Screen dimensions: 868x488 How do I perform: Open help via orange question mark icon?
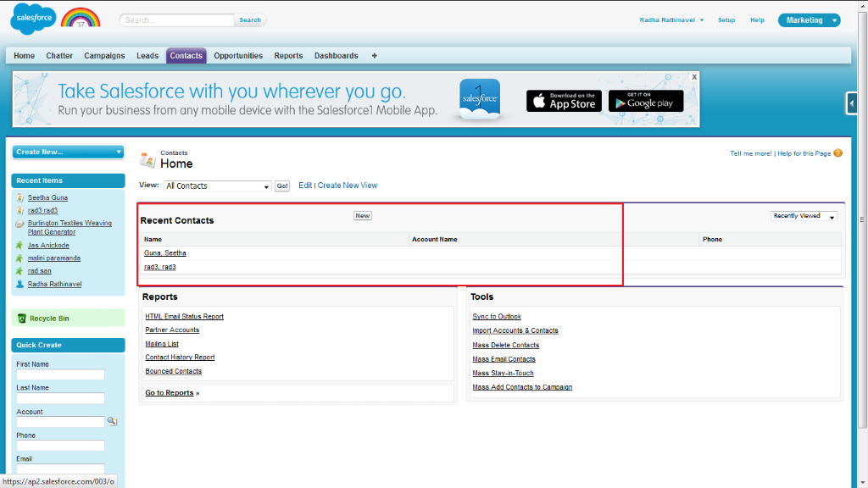(837, 153)
